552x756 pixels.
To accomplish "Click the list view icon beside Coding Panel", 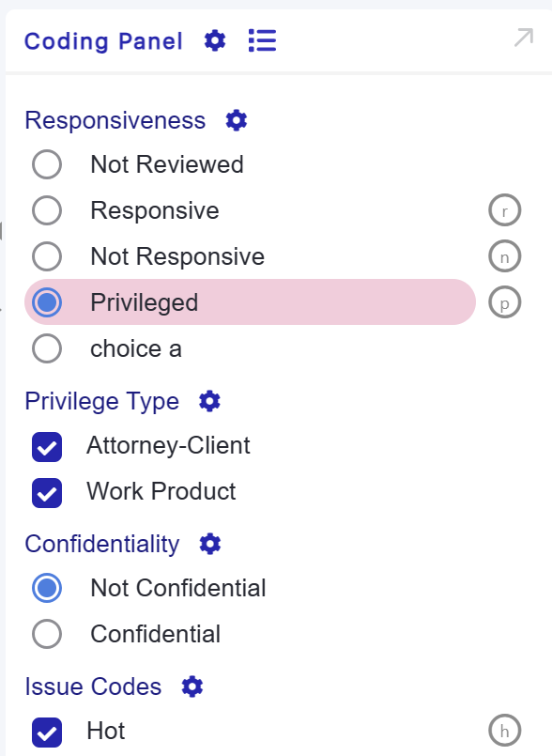I will point(262,40).
